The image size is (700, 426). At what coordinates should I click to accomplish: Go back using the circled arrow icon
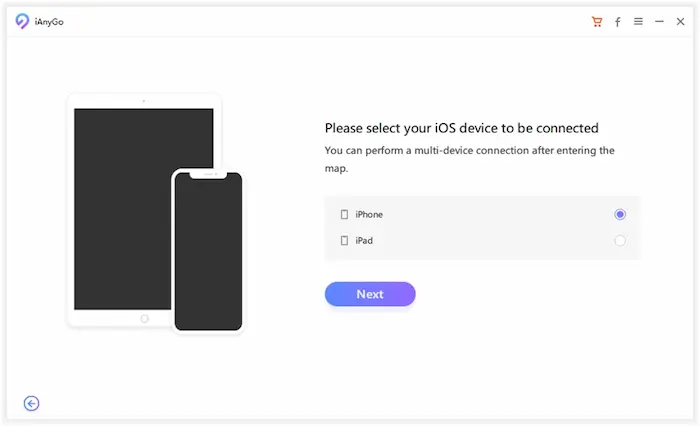coord(31,403)
